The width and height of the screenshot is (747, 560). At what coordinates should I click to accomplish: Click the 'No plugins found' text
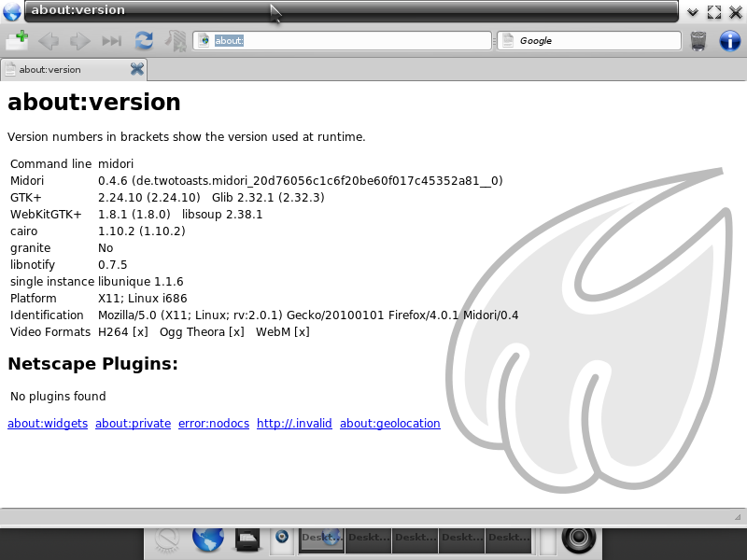click(58, 396)
